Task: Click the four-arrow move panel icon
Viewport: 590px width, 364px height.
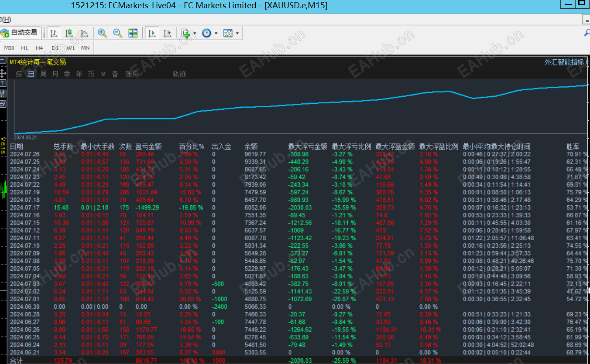Action: [3, 73]
